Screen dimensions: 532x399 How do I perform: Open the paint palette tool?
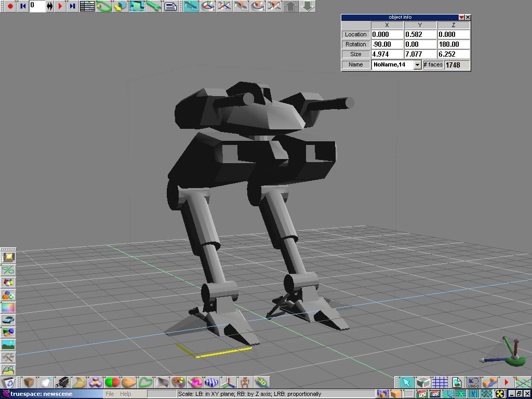click(x=178, y=382)
